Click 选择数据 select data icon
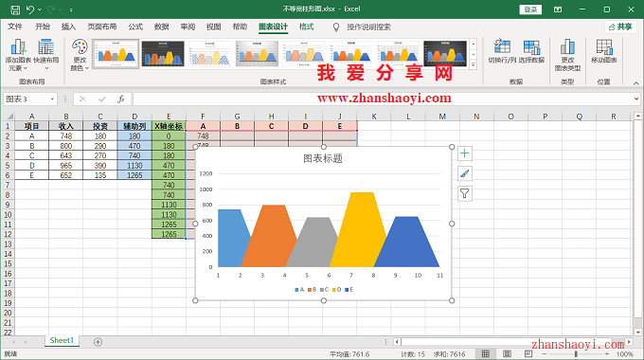 [x=531, y=50]
